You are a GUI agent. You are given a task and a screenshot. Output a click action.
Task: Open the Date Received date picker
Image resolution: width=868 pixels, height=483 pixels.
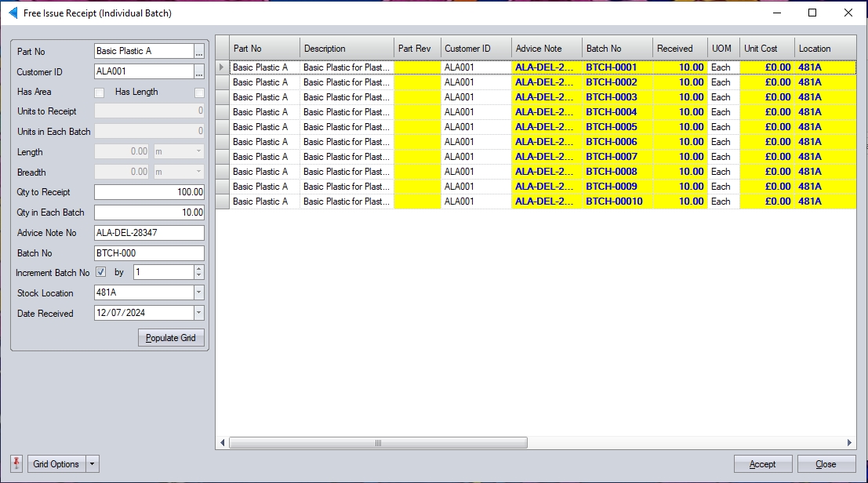click(x=198, y=314)
